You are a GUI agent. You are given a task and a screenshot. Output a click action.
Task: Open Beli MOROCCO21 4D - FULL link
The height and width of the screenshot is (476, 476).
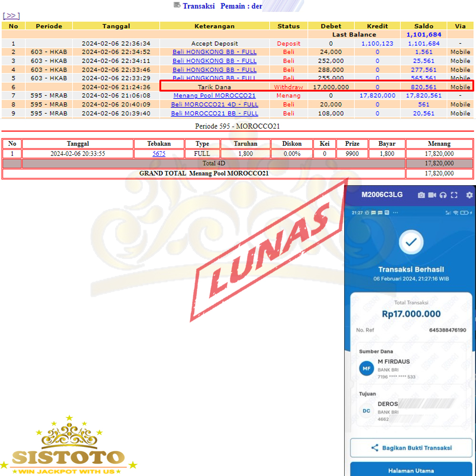coord(214,105)
